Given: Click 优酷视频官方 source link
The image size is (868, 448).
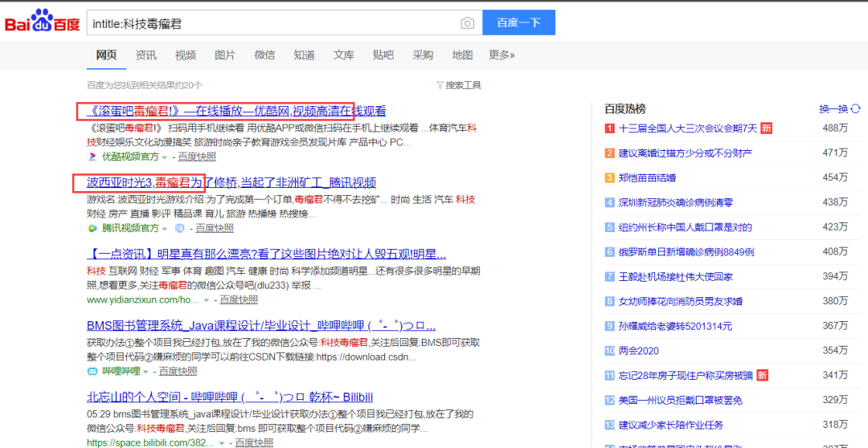Looking at the screenshot, I should [130, 157].
